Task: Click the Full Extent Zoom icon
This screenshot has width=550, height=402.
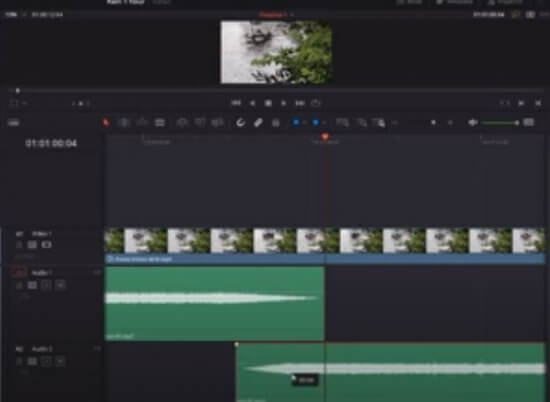Action: (342, 122)
